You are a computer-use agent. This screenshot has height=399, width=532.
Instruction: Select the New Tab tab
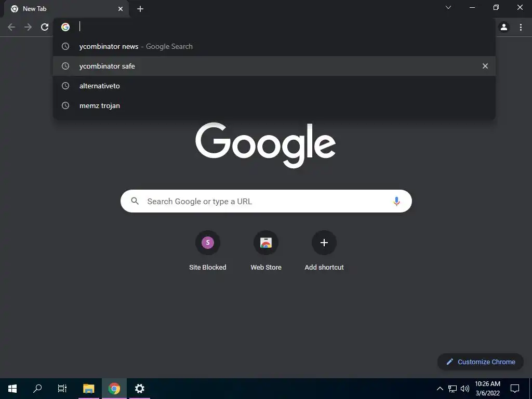[66, 9]
